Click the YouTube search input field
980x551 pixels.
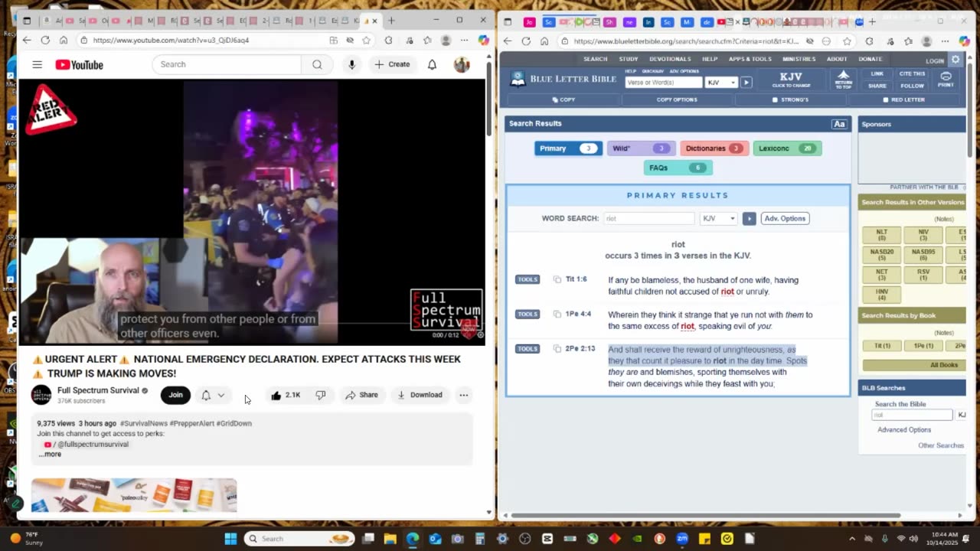click(227, 64)
